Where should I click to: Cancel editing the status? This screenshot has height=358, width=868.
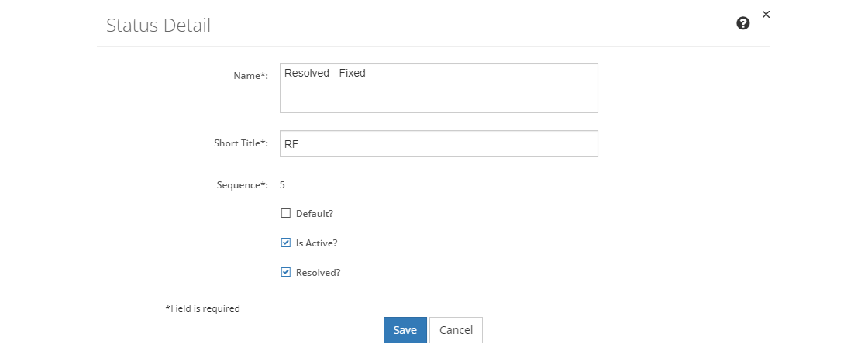pyautogui.click(x=456, y=330)
